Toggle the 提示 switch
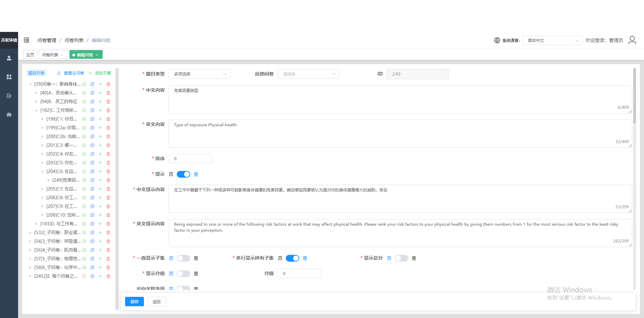The image size is (644, 318). [x=183, y=174]
